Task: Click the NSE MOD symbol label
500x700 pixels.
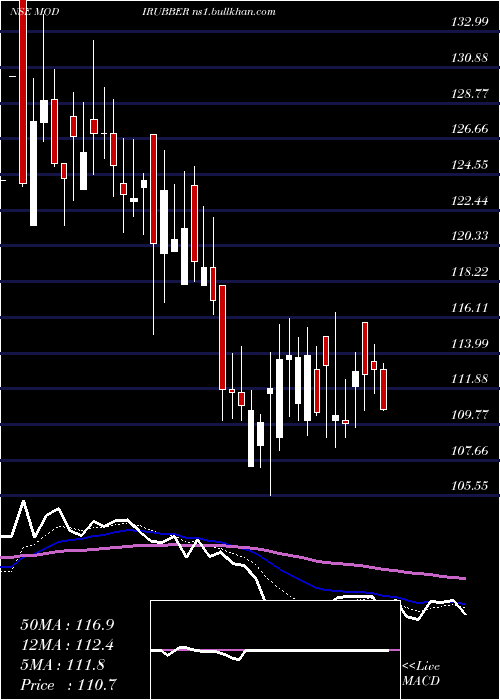Action: pyautogui.click(x=34, y=12)
